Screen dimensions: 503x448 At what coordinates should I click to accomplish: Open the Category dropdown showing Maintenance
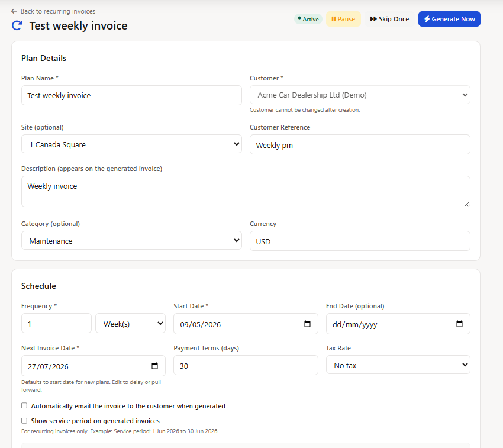131,241
